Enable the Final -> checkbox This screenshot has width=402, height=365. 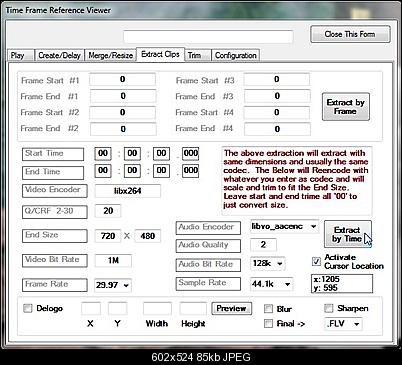[x=268, y=323]
